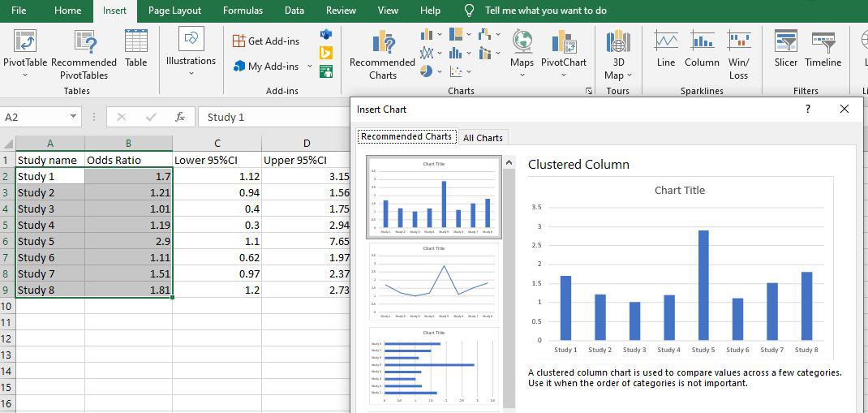Open the Name Box dropdown
This screenshot has width=868, height=413.
tap(73, 117)
